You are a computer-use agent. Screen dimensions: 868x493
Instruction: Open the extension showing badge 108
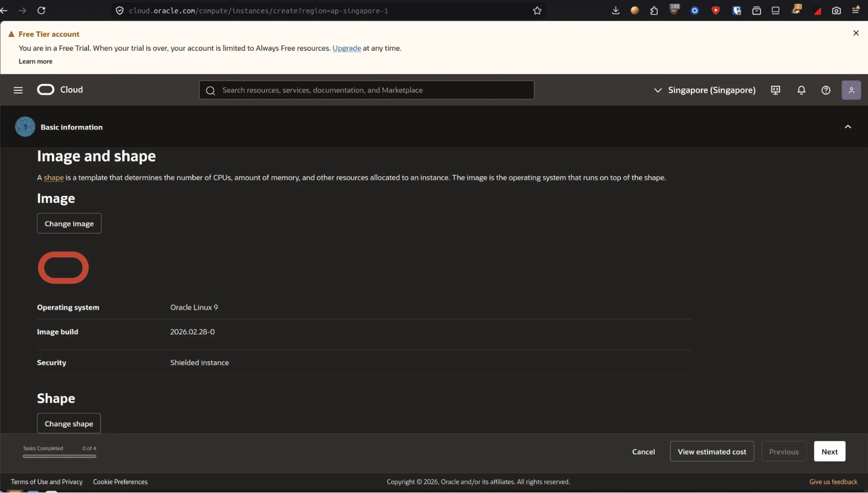[674, 10]
